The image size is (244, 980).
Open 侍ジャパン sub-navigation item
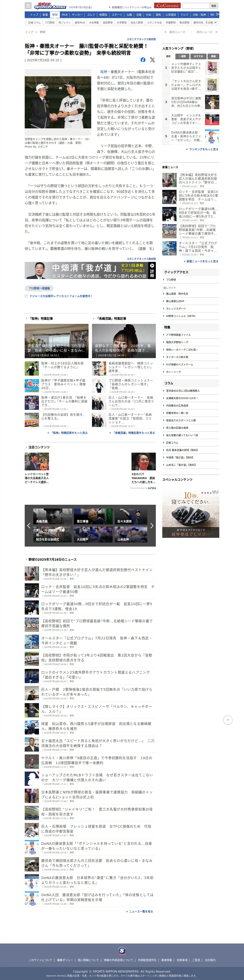(x=65, y=22)
